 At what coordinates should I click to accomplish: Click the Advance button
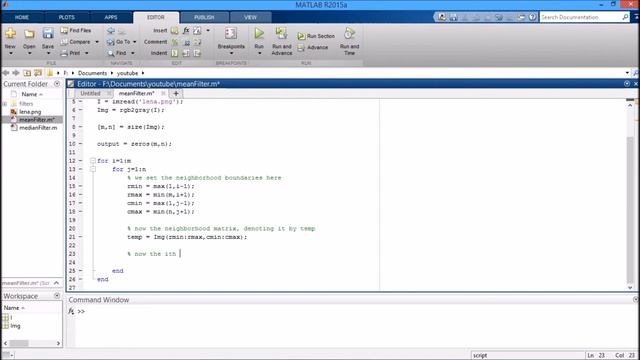coord(313,47)
